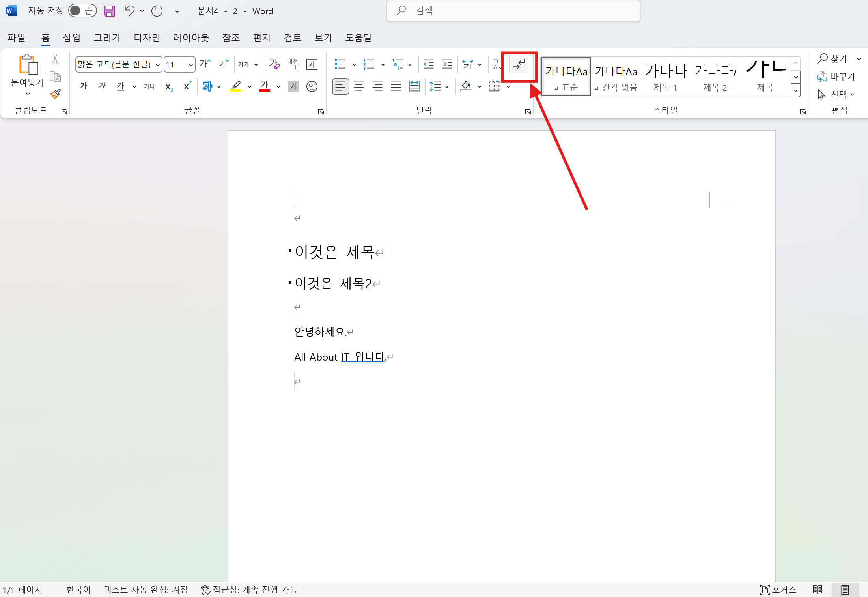The height and width of the screenshot is (597, 868).
Task: Click the clear all formatting icon
Action: pos(274,64)
